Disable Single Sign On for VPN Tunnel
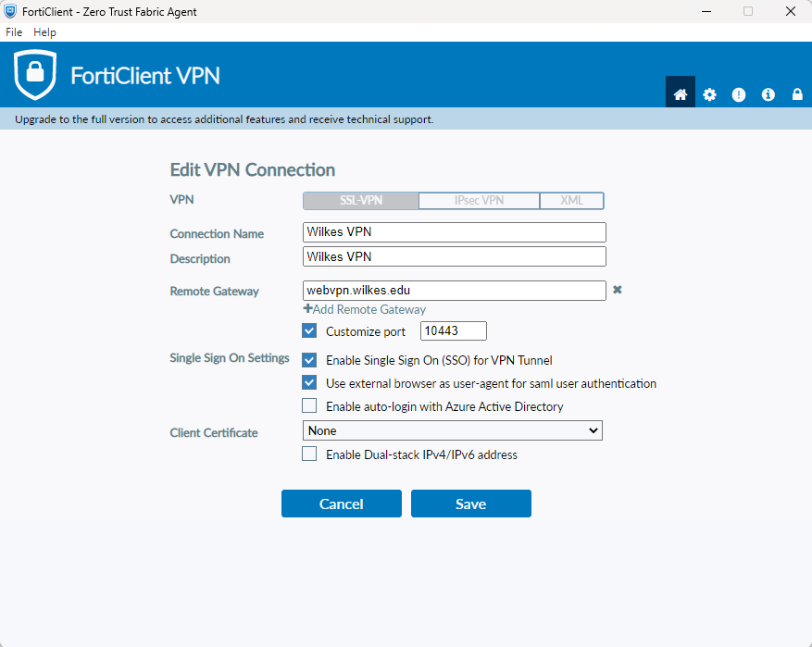812x647 pixels. [309, 360]
